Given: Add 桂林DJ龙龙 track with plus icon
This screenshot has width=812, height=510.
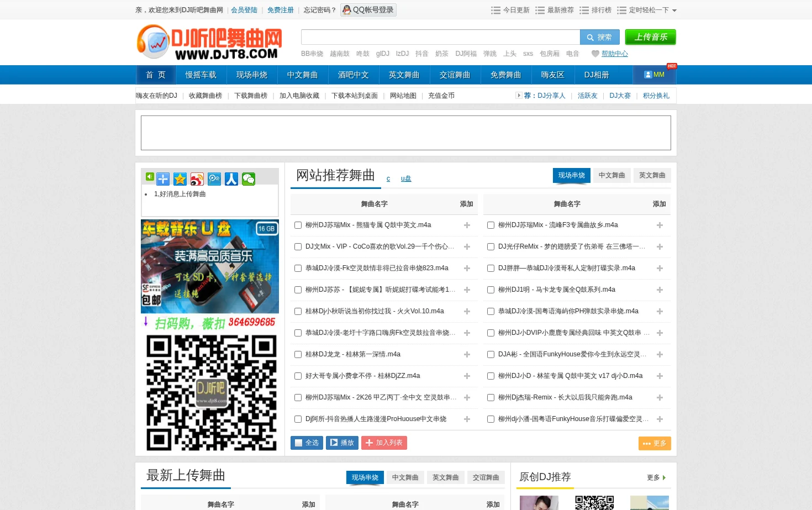Looking at the screenshot, I should coord(467,355).
